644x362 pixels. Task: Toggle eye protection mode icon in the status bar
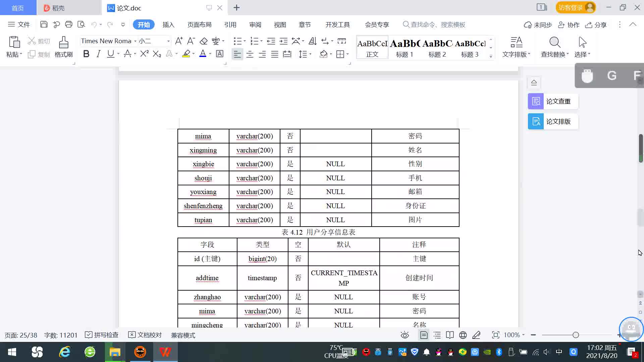click(405, 335)
